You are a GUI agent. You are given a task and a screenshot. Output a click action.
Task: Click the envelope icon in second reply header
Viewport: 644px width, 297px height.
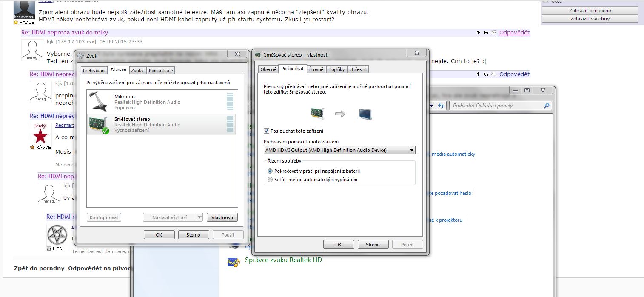tap(493, 74)
